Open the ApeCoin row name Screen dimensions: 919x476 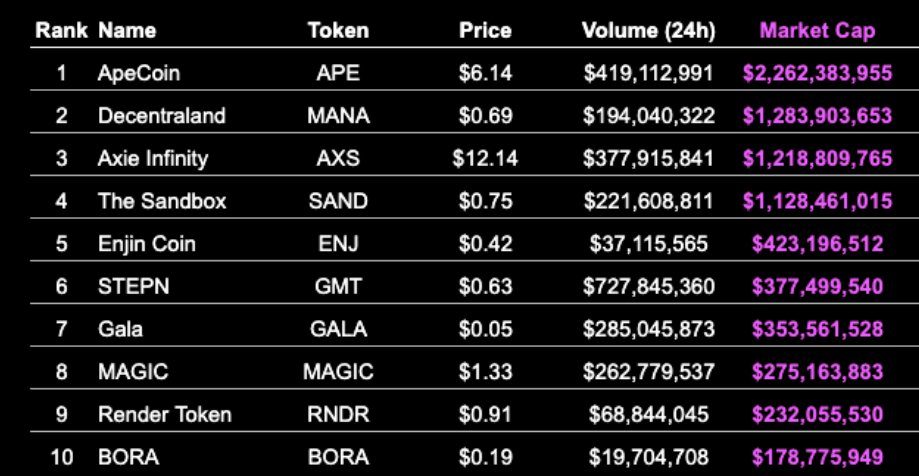139,73
